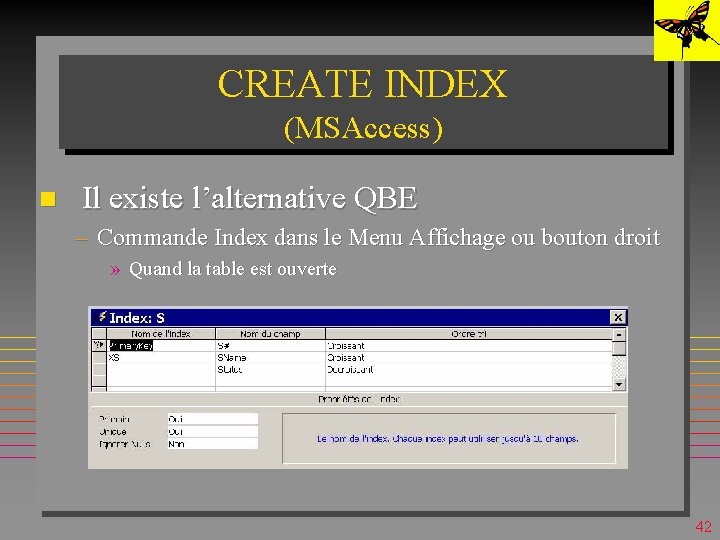The height and width of the screenshot is (540, 720).
Task: Click the scroll down arrow of the index grid
Action: point(619,385)
